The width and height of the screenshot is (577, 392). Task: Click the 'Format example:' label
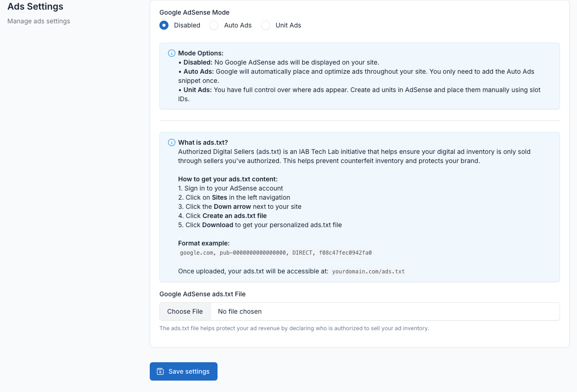pos(204,243)
